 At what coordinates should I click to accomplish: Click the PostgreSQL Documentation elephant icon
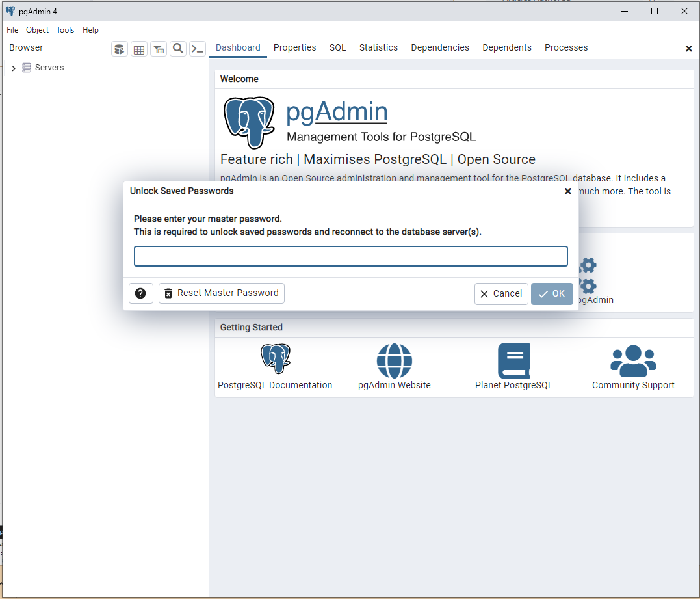click(x=275, y=358)
